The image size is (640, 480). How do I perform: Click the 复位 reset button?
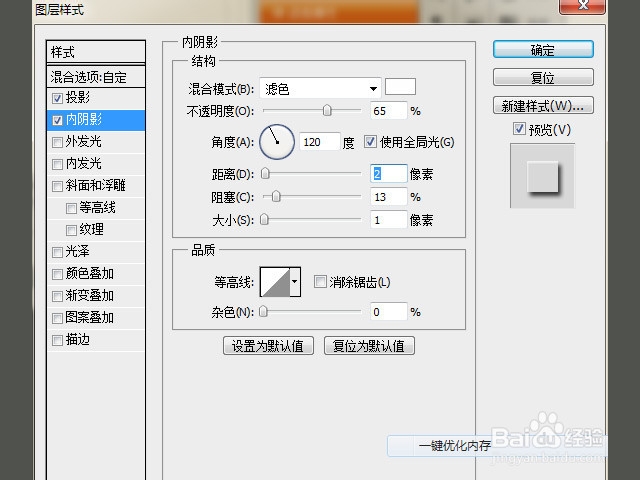543,77
